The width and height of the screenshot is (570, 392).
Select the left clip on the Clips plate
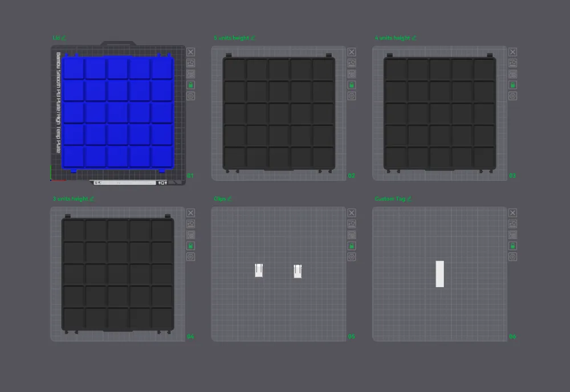pos(259,270)
